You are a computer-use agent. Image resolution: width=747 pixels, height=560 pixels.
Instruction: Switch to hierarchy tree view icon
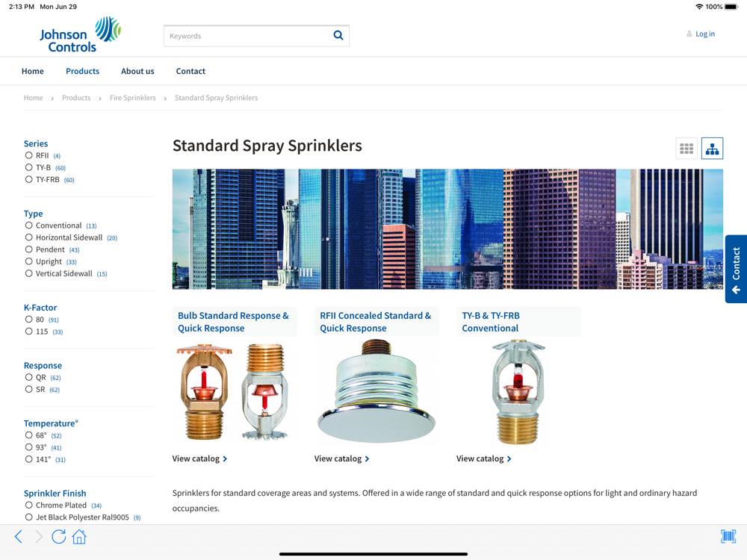[712, 149]
